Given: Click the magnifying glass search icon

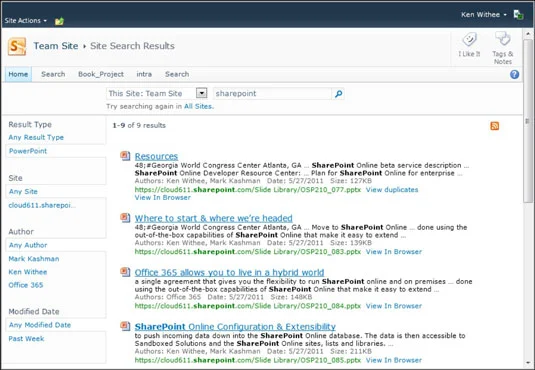Looking at the screenshot, I should 338,94.
